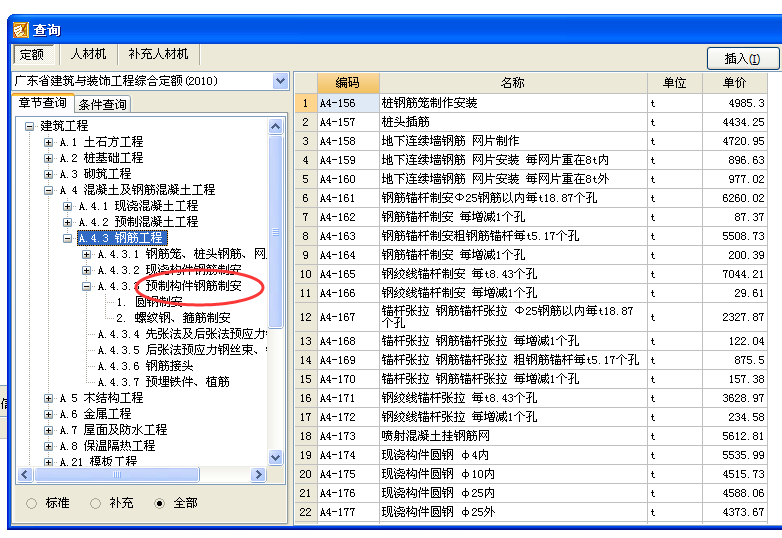
Task: Expand the A.4.2 预制混凝土工程 node
Action: (67, 222)
